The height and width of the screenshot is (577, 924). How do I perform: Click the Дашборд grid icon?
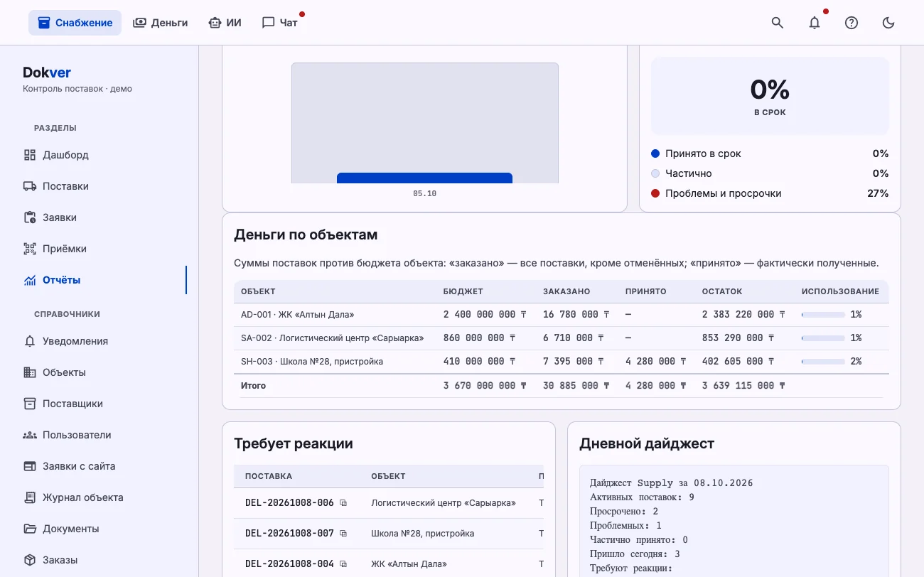[x=29, y=155]
